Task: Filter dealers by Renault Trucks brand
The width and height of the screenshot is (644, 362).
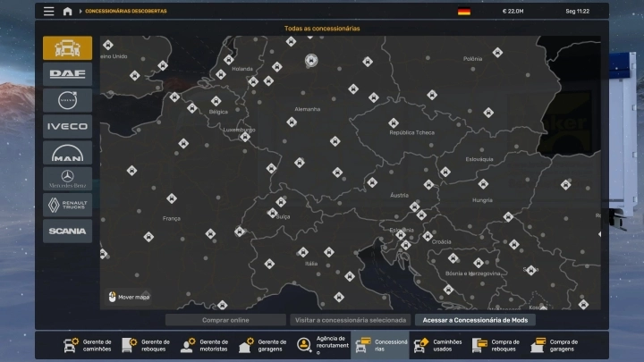Action: [x=67, y=205]
